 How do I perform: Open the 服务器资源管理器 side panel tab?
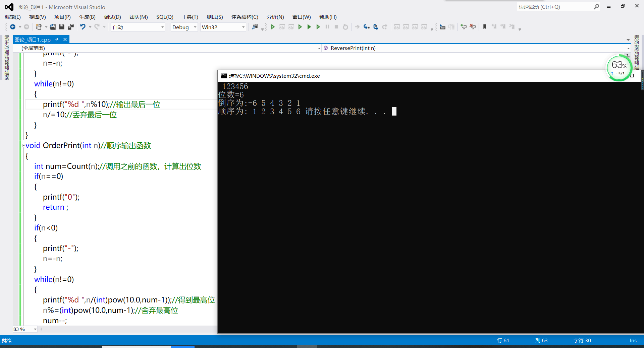pyautogui.click(x=637, y=53)
